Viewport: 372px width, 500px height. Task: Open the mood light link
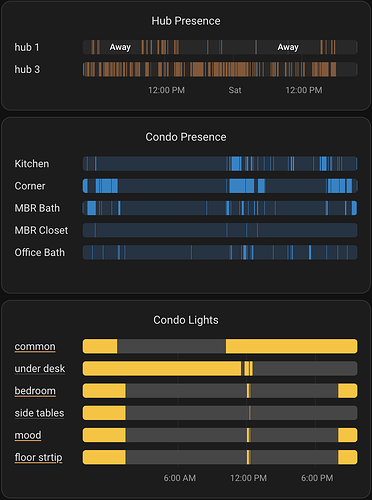pos(28,435)
